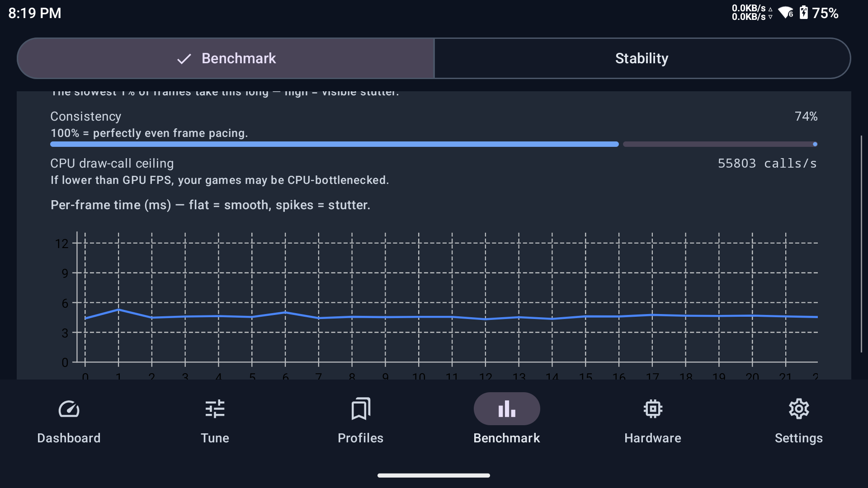Tap the Wi-Fi status icon
Viewport: 868px width, 488px height.
click(x=786, y=13)
